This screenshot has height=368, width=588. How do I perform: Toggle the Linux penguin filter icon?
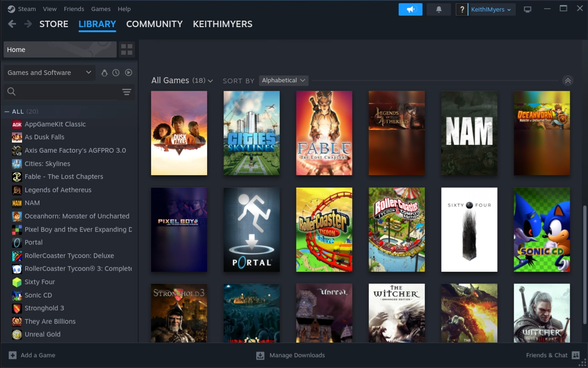[x=104, y=73]
